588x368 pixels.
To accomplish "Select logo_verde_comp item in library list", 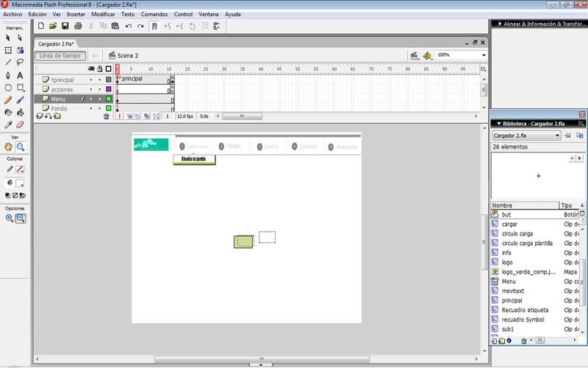I will [527, 272].
